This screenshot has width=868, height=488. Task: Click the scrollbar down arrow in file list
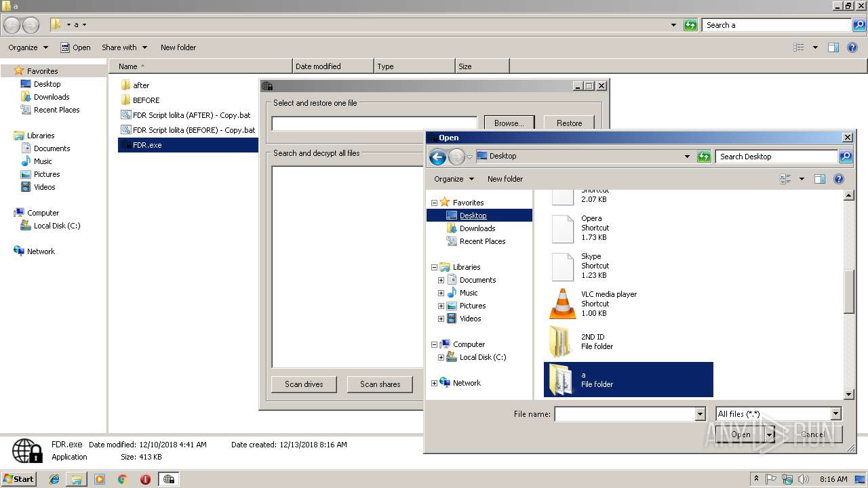point(848,394)
